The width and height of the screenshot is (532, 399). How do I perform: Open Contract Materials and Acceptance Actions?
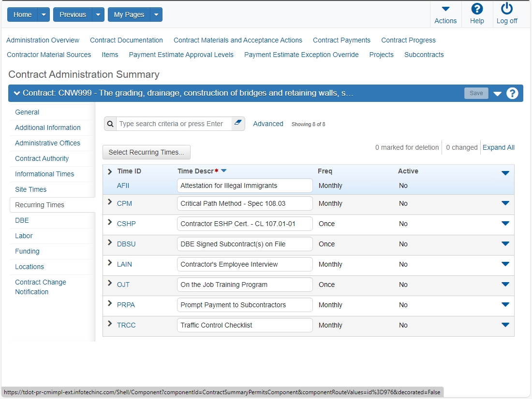(x=238, y=41)
